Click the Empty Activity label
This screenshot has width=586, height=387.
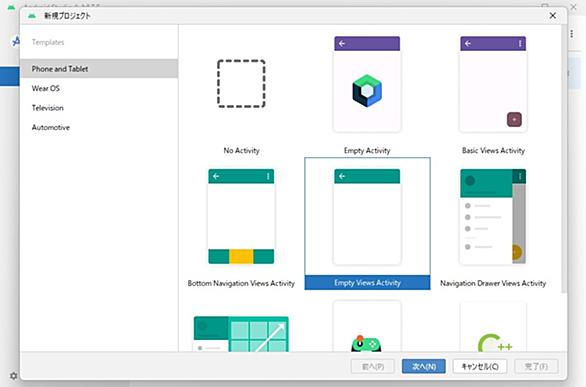tap(367, 151)
